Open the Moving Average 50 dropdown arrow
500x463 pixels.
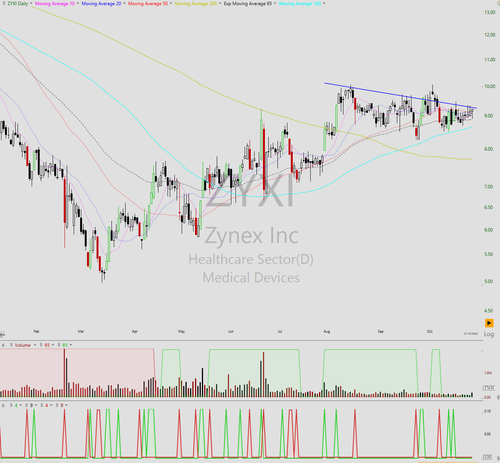(x=171, y=3)
